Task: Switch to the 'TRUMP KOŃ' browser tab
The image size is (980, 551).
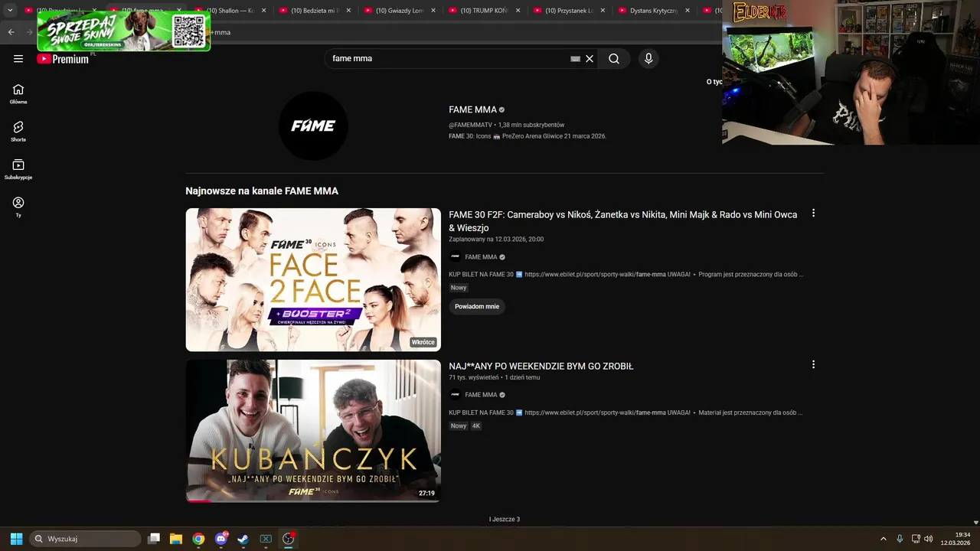Action: click(x=482, y=11)
